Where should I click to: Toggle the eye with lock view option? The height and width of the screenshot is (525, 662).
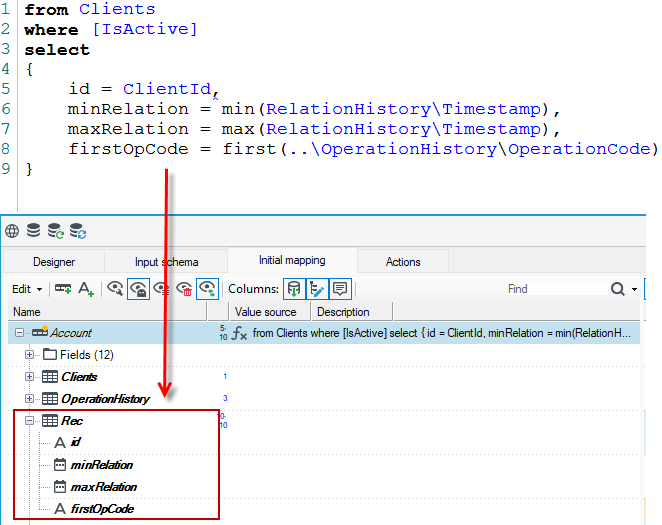click(x=138, y=289)
